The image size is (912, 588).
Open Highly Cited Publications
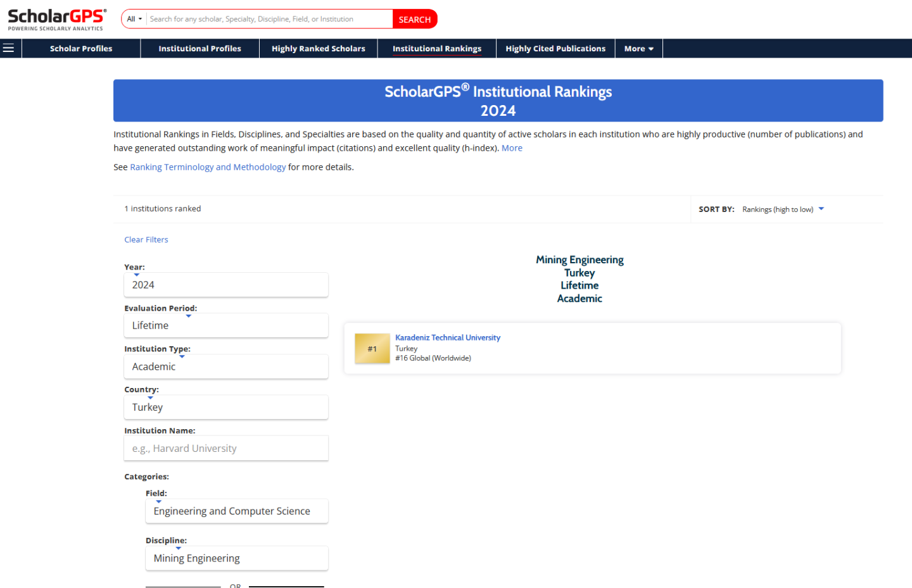coord(555,48)
